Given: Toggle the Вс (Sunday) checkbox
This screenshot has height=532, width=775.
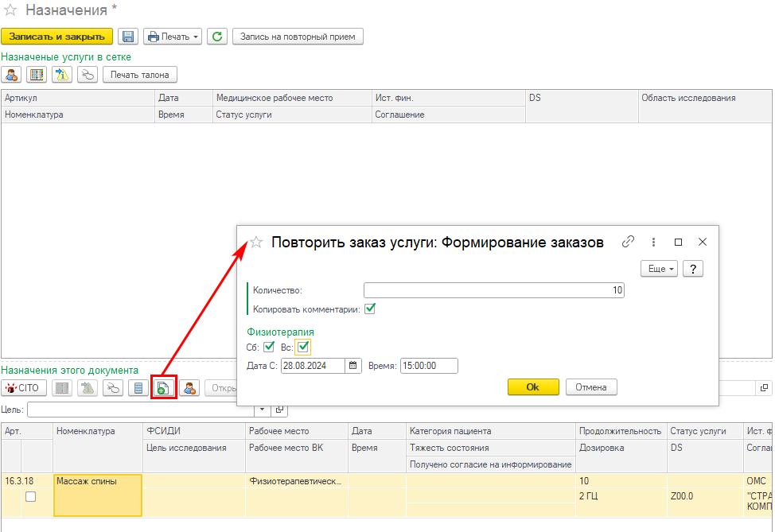Looking at the screenshot, I should pyautogui.click(x=303, y=347).
